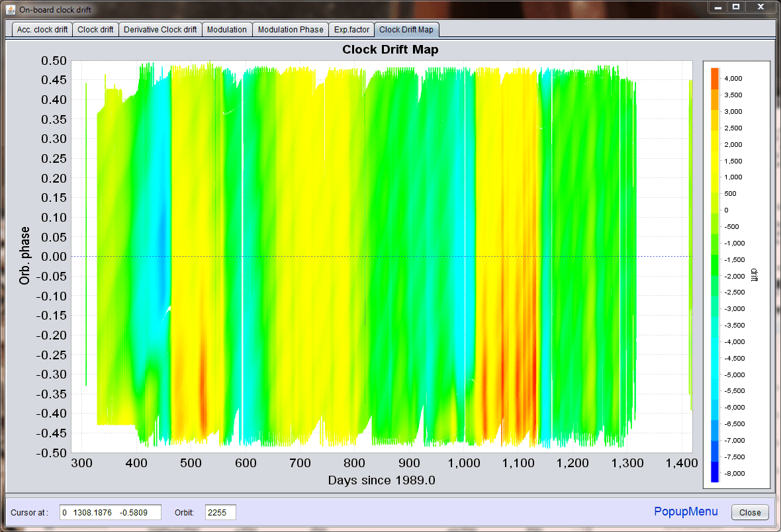This screenshot has height=532, width=781.
Task: Open the PopupMenu
Action: click(686, 511)
